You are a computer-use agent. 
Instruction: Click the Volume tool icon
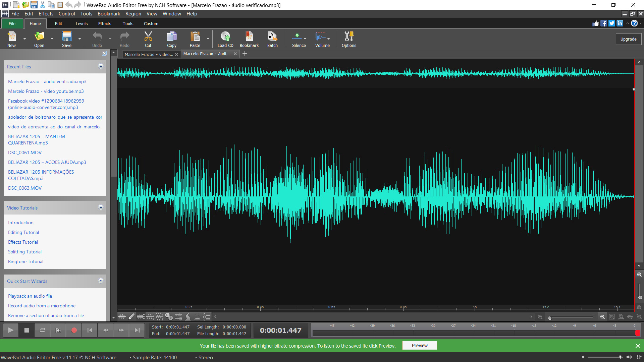point(320,36)
